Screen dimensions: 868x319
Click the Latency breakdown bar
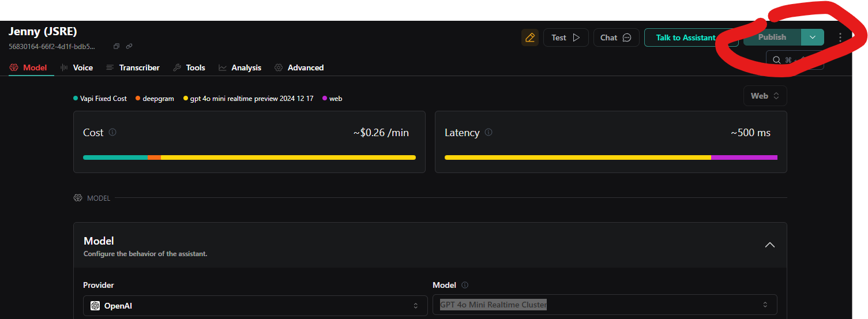(x=611, y=157)
